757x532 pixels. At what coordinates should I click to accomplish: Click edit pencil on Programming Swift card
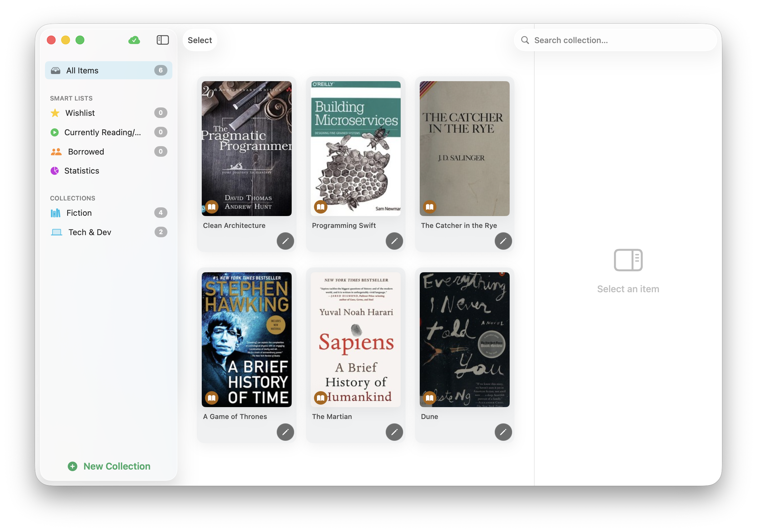coord(394,241)
